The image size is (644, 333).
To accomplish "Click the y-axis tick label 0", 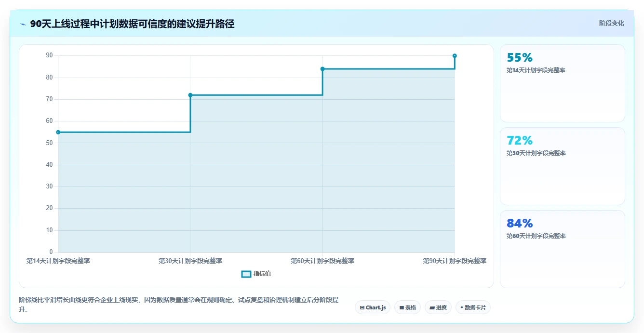I will click(51, 252).
